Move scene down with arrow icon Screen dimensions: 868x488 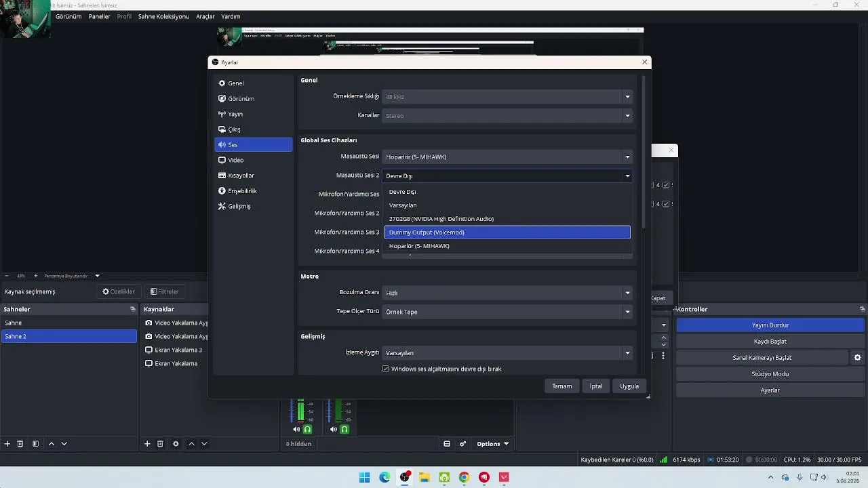(64, 444)
